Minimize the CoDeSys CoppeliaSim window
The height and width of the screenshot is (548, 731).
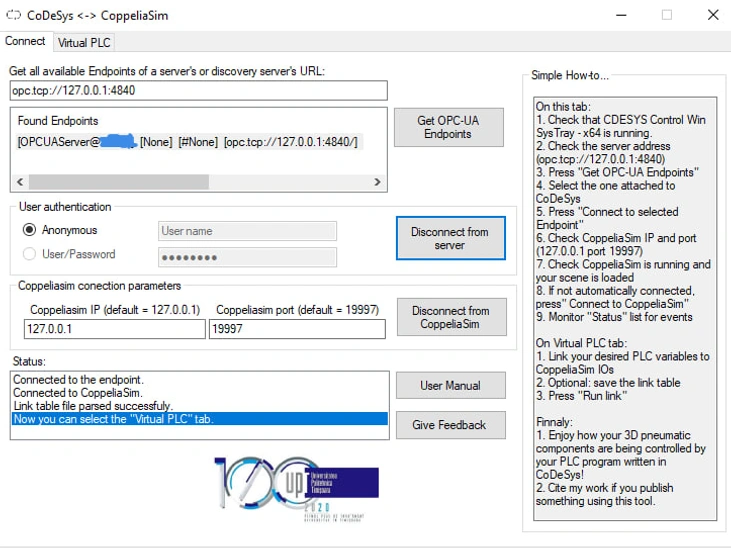tap(621, 15)
